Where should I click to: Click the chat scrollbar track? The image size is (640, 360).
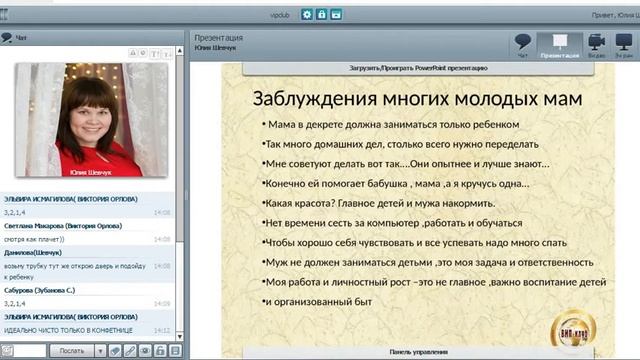180,193
